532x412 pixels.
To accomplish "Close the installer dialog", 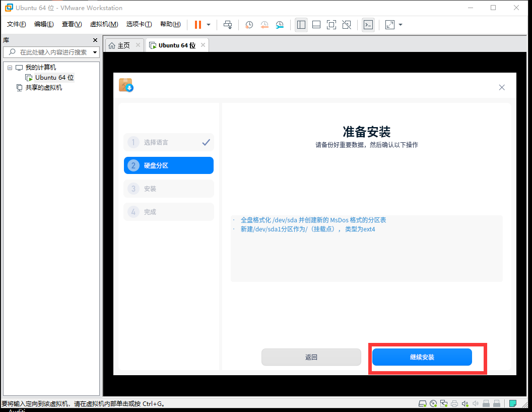I will click(x=502, y=87).
